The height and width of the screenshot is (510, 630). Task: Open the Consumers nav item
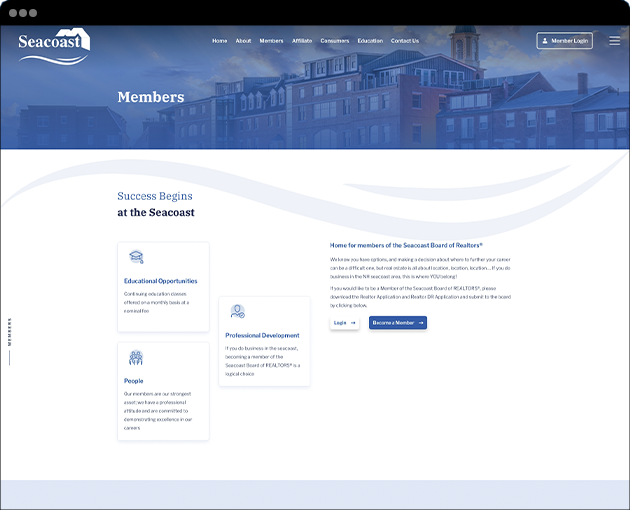pyautogui.click(x=335, y=41)
